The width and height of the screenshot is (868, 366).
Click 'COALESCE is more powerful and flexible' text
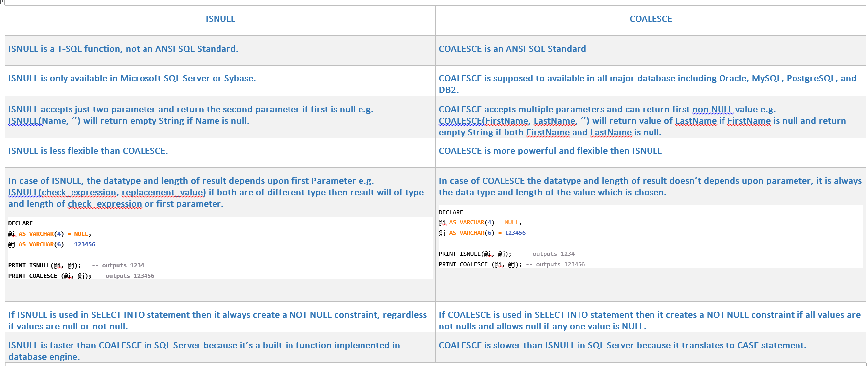click(x=550, y=151)
